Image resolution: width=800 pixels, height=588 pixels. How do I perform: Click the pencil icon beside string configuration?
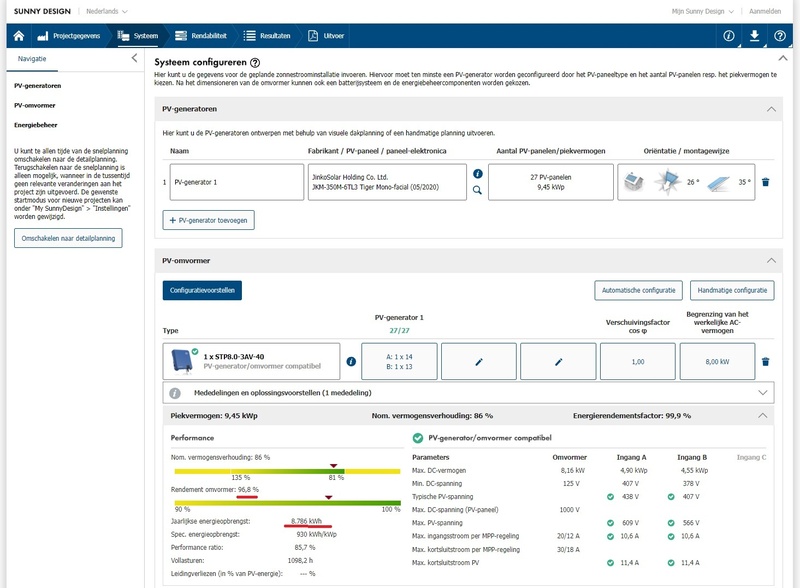click(480, 361)
